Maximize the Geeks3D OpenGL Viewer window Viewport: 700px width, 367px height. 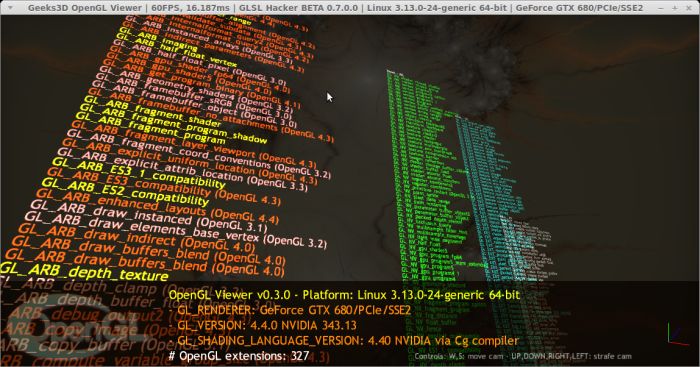click(x=675, y=8)
